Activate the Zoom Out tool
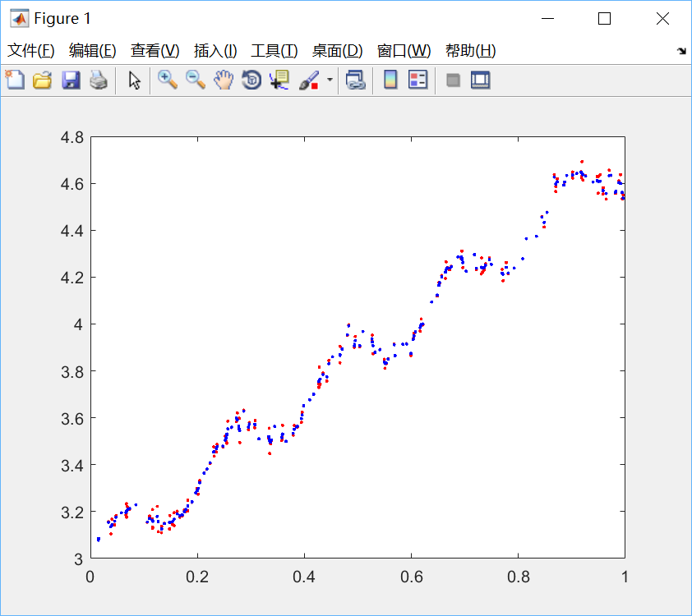Screen dimensions: 692x616 (x=196, y=80)
